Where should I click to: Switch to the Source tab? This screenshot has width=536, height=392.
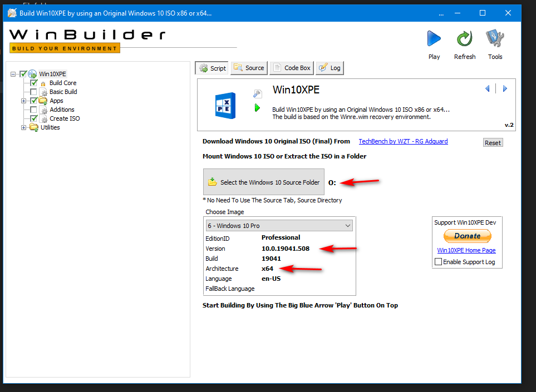(x=249, y=68)
